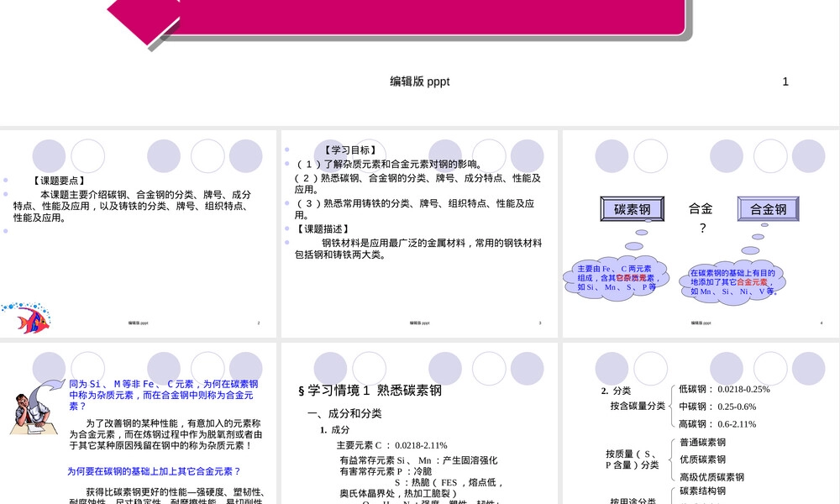Select the "【课题描述】" heading

point(323,228)
